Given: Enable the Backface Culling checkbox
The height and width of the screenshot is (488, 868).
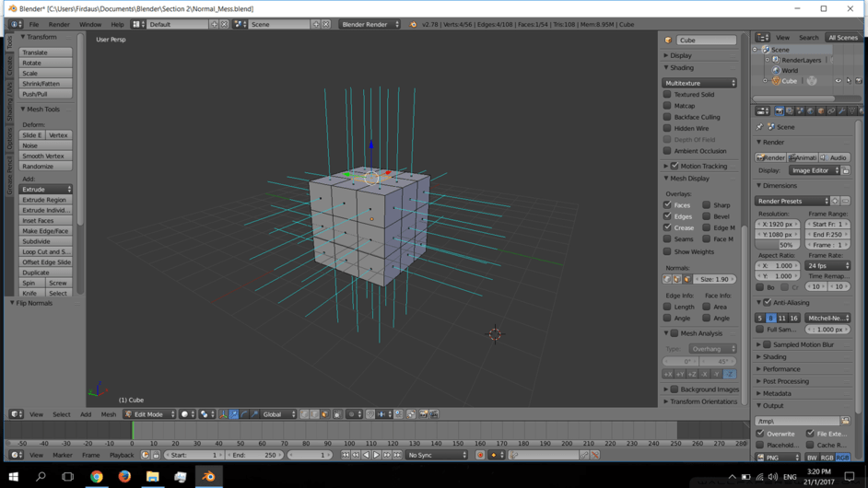Looking at the screenshot, I should tap(668, 117).
